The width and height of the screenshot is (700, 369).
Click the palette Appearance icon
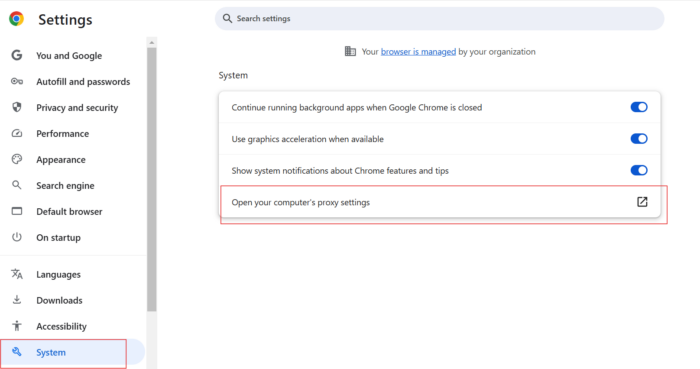coord(17,159)
